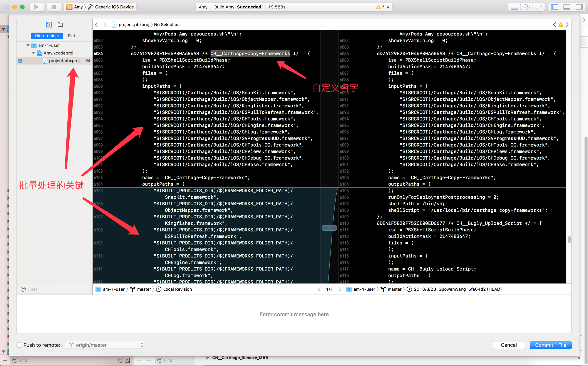Show the Version editor

click(x=538, y=7)
